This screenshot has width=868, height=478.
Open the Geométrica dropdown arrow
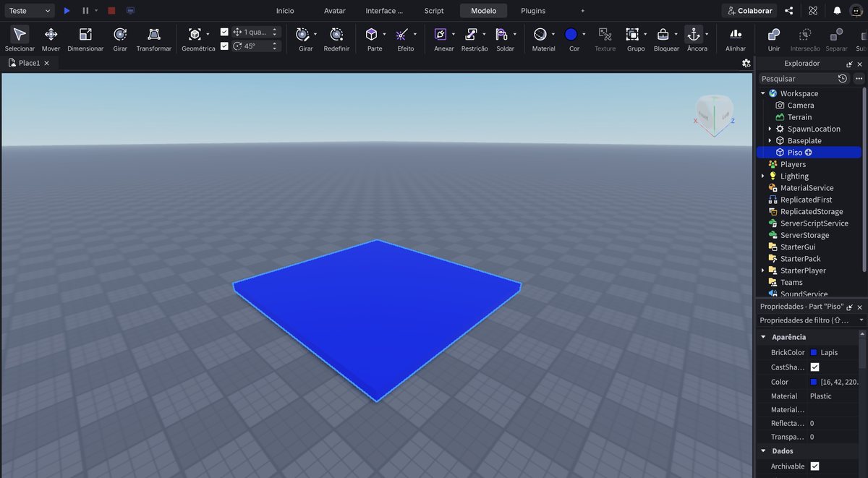coord(208,34)
